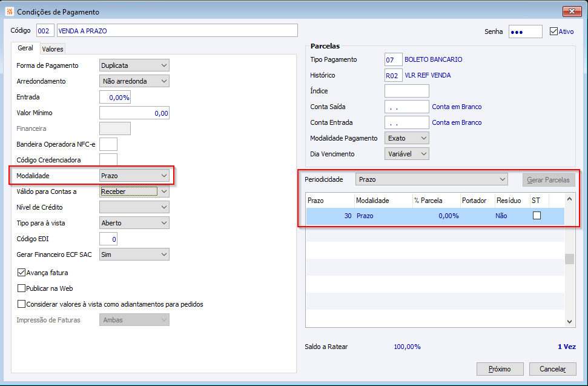Viewport: 588px width, 386px height.
Task: Select the 30 Prazo row in grid
Action: 435,216
